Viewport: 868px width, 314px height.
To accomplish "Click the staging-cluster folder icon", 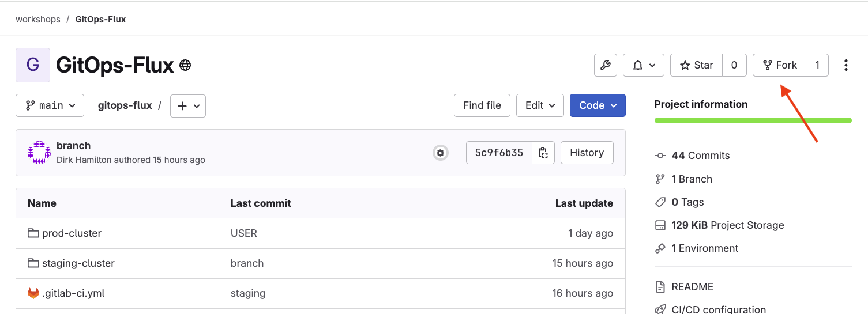I will tap(33, 263).
